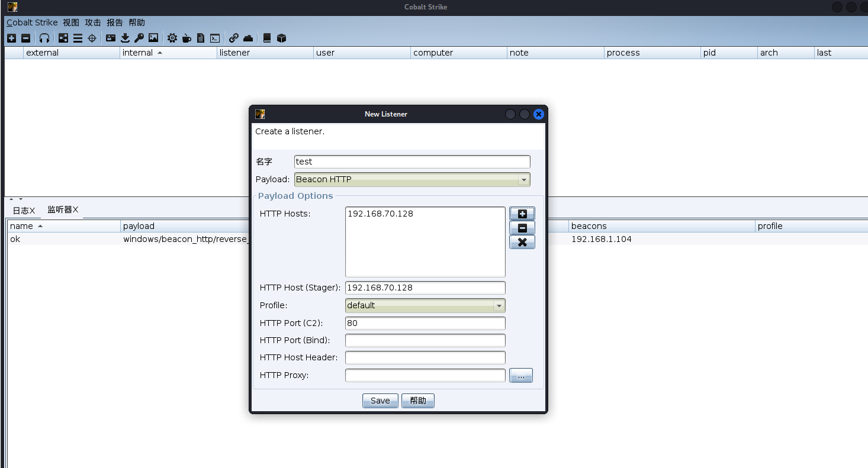Switch to the 日志X tab

click(24, 211)
